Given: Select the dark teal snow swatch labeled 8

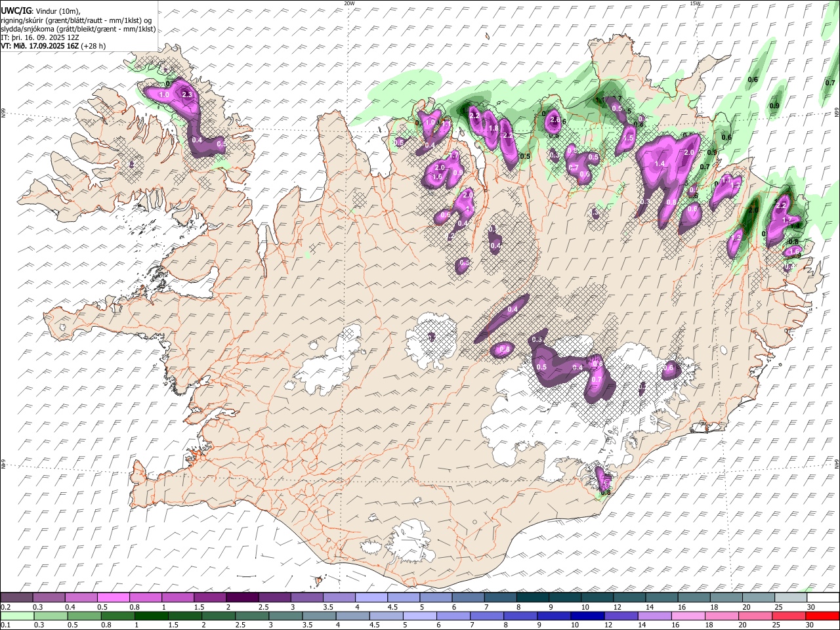Looking at the screenshot, I should (532, 598).
